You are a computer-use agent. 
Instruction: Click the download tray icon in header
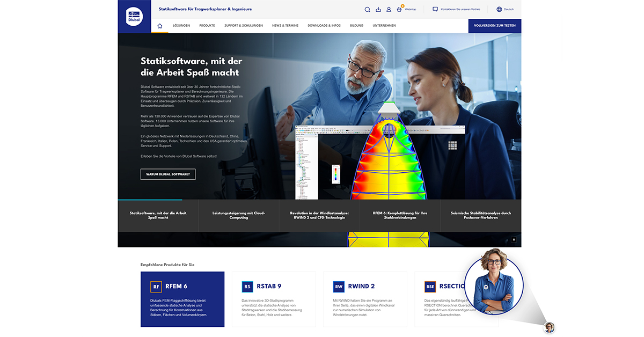[x=378, y=9]
